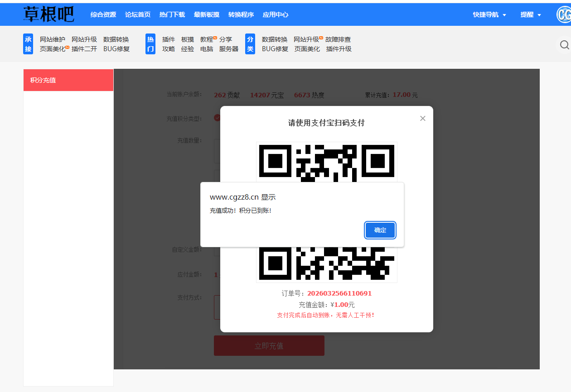Click the 服务器 link under 热门
The image size is (571, 392).
point(229,49)
